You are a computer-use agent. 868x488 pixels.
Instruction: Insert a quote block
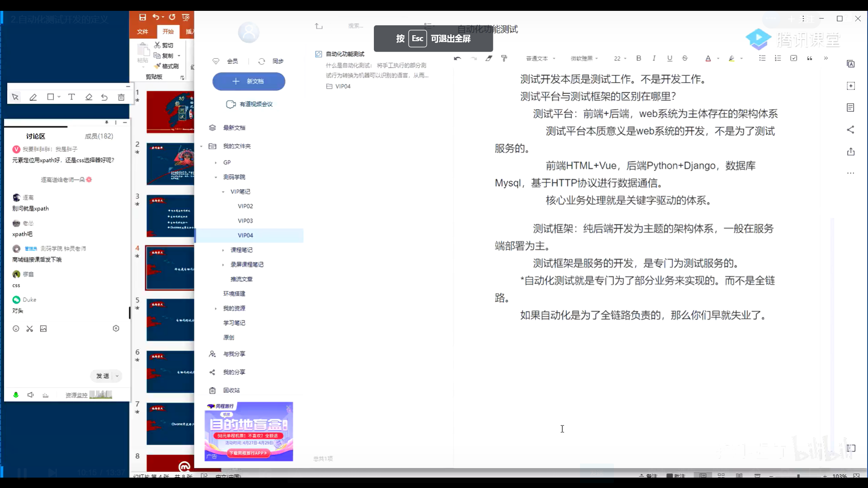pyautogui.click(x=810, y=58)
